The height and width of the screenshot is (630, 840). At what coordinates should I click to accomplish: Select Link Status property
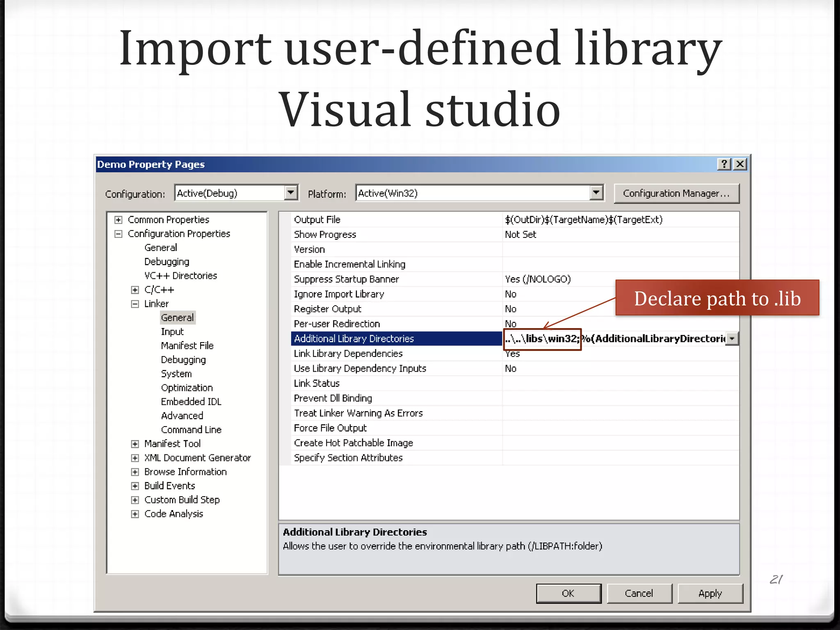coord(396,383)
